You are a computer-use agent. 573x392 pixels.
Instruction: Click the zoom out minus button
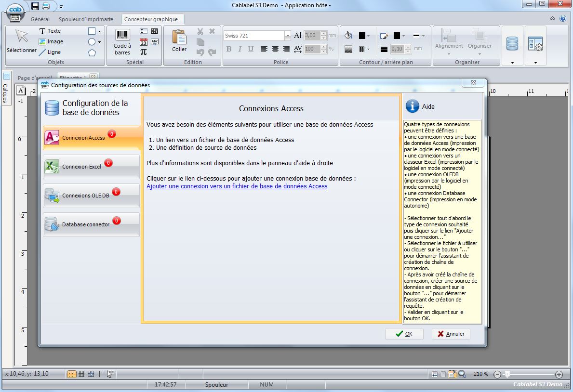497,374
